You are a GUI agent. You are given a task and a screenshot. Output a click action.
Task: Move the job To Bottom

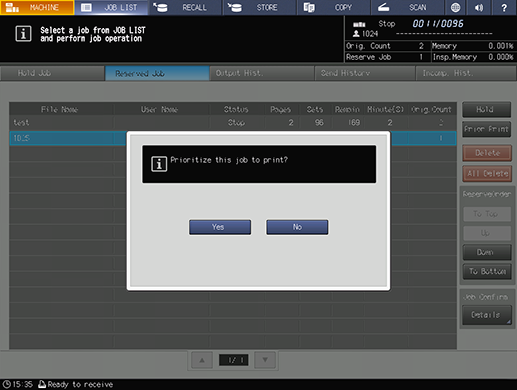click(x=487, y=271)
